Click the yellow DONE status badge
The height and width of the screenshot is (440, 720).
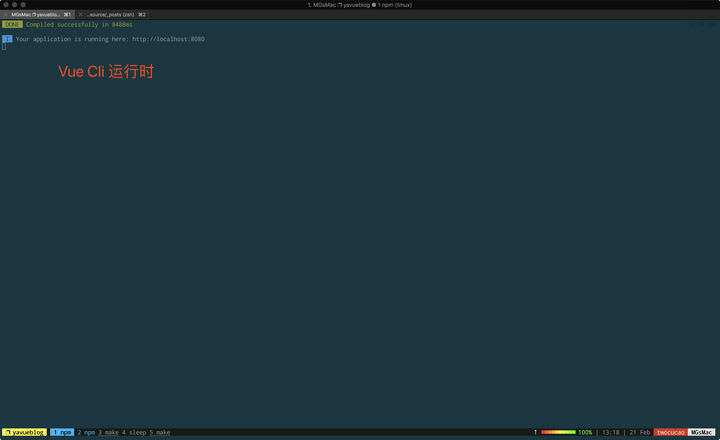click(x=12, y=24)
